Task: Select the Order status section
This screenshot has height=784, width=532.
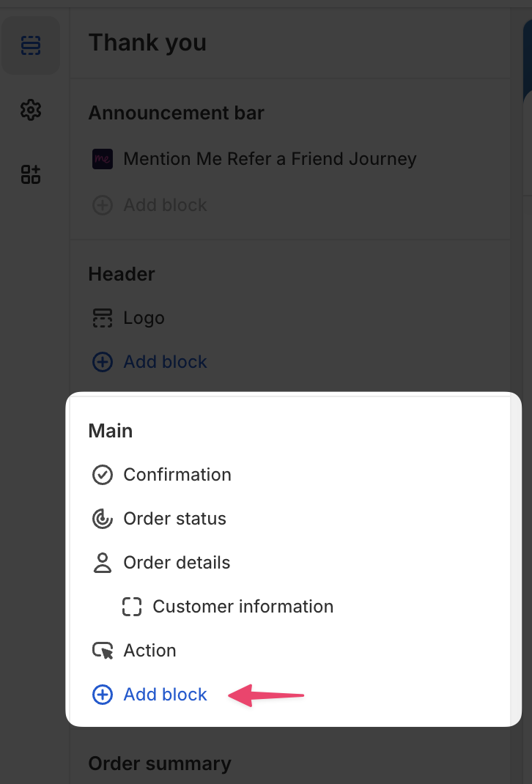Action: coord(174,519)
